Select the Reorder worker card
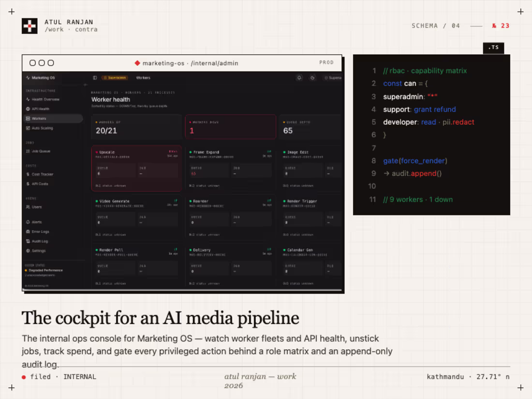This screenshot has height=399, width=532. [x=230, y=217]
